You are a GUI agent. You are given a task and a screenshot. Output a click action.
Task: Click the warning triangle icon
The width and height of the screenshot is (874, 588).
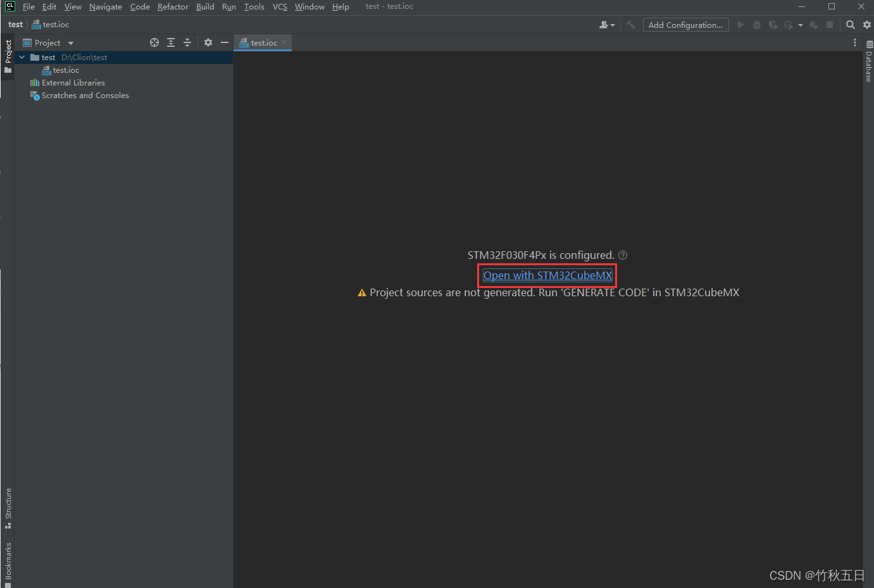point(362,293)
